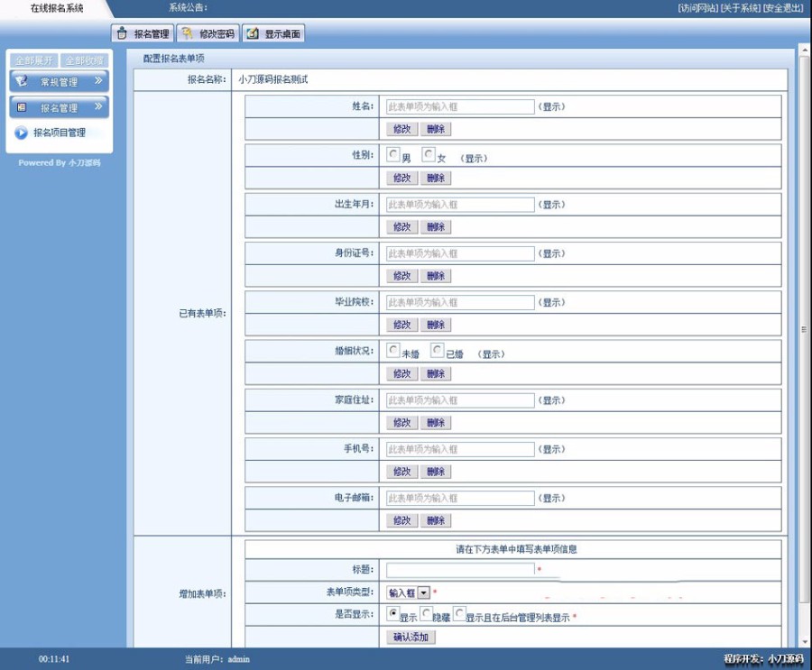Screen dimensions: 812x670
Task: Click 修改 next to the 姓名 field
Action: click(401, 129)
